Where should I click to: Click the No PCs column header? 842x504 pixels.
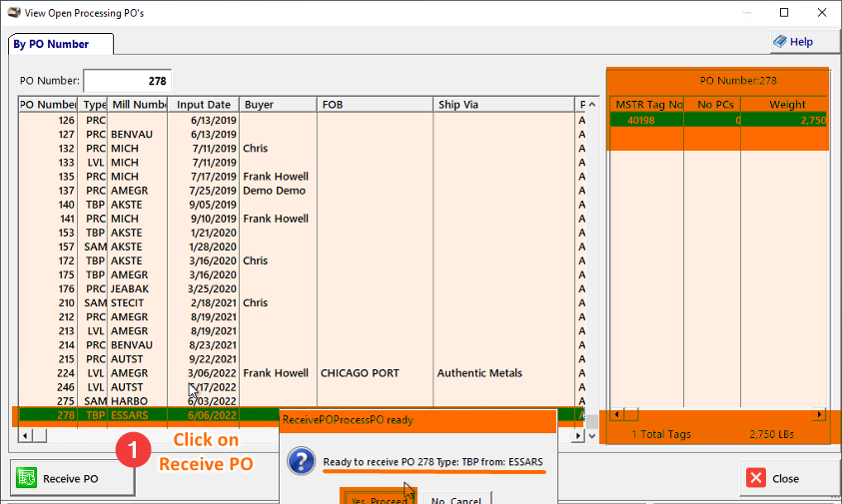pos(712,104)
